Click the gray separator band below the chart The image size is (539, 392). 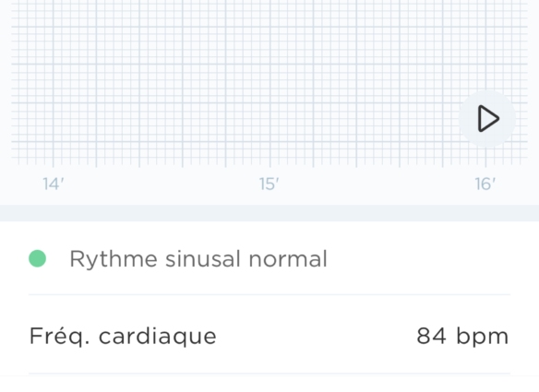point(269,213)
